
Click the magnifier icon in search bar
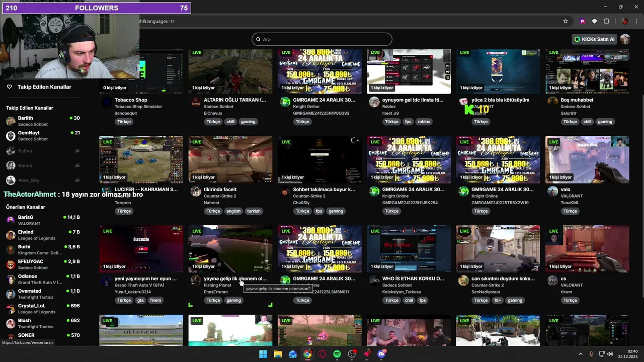tap(258, 39)
